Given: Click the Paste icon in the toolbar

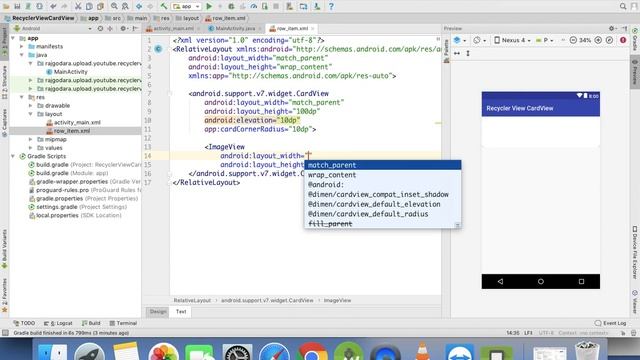Looking at the screenshot, I should pos(100,6).
